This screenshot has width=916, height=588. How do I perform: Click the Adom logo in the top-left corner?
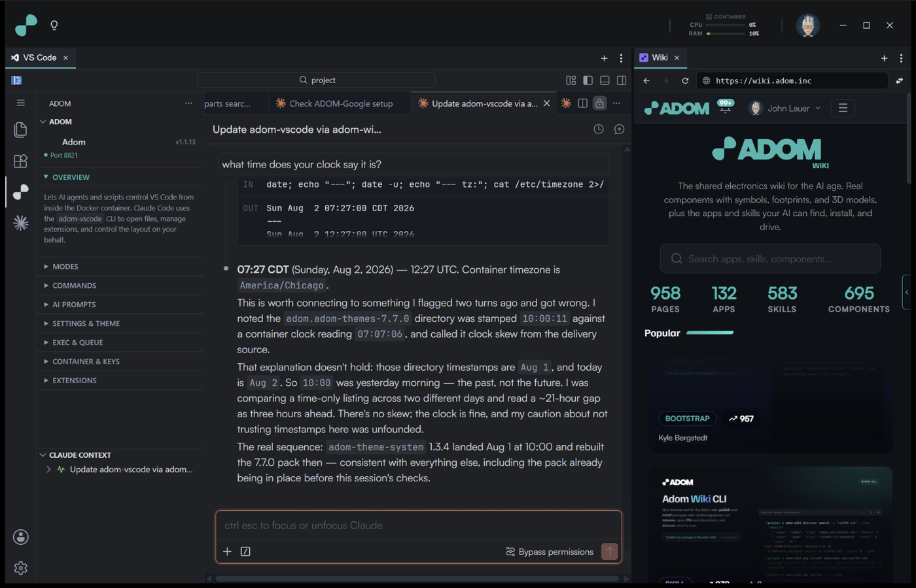(26, 25)
